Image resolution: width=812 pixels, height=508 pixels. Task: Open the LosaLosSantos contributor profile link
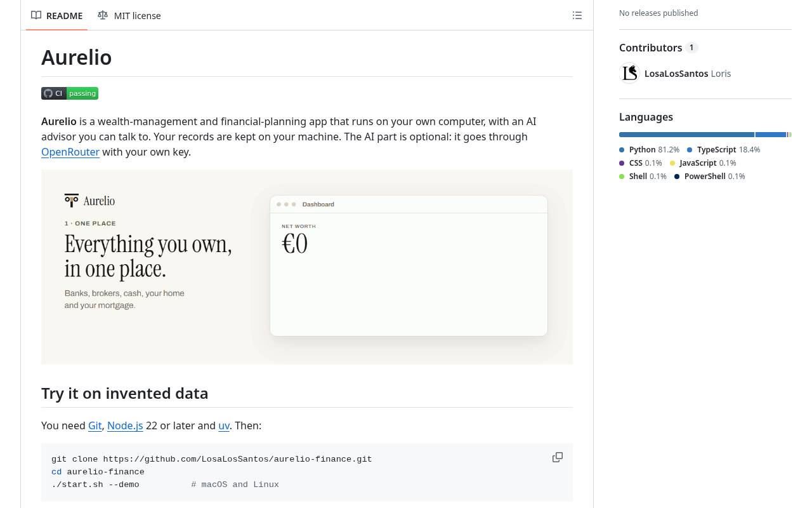pyautogui.click(x=676, y=74)
